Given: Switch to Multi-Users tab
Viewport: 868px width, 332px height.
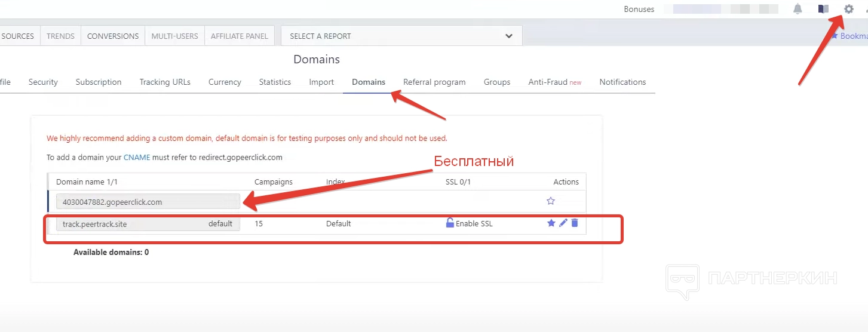Looking at the screenshot, I should coord(174,36).
